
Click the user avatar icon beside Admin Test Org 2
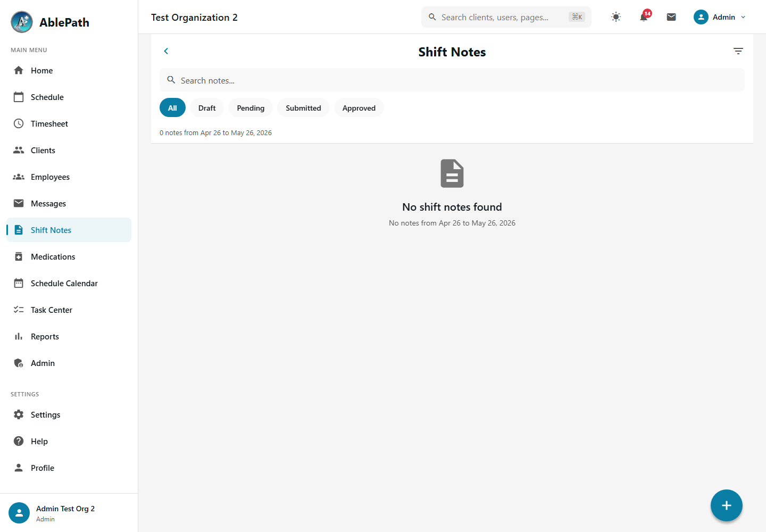point(19,513)
